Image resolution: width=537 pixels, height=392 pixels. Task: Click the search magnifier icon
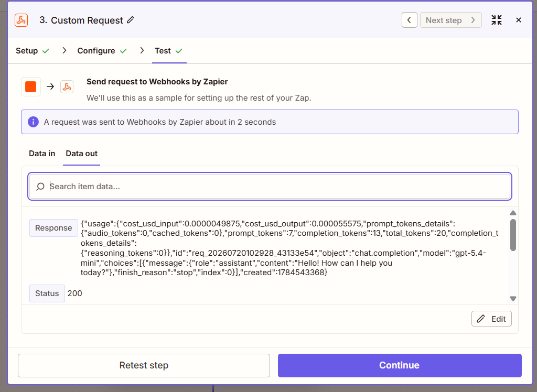click(x=40, y=187)
